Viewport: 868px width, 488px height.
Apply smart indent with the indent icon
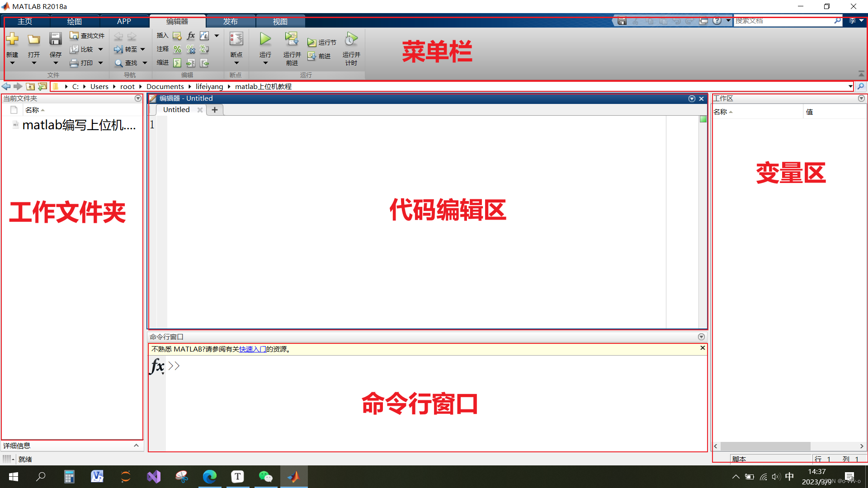177,63
